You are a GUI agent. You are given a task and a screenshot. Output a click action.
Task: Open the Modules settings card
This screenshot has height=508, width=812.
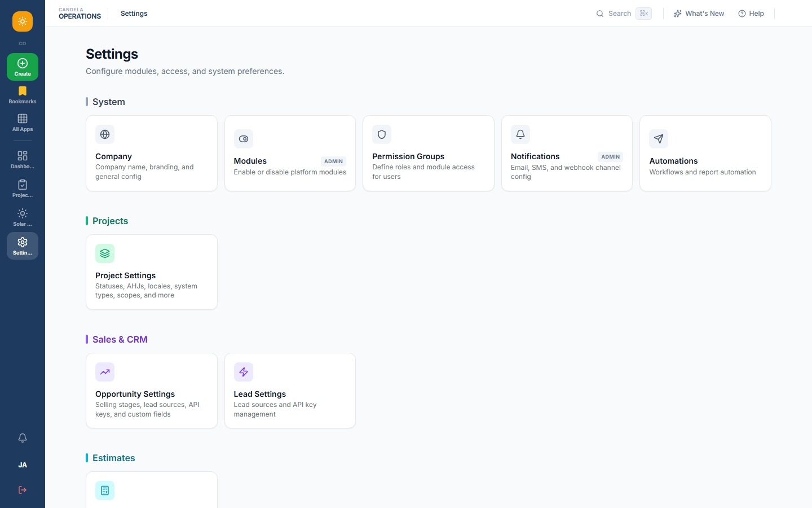pos(290,154)
